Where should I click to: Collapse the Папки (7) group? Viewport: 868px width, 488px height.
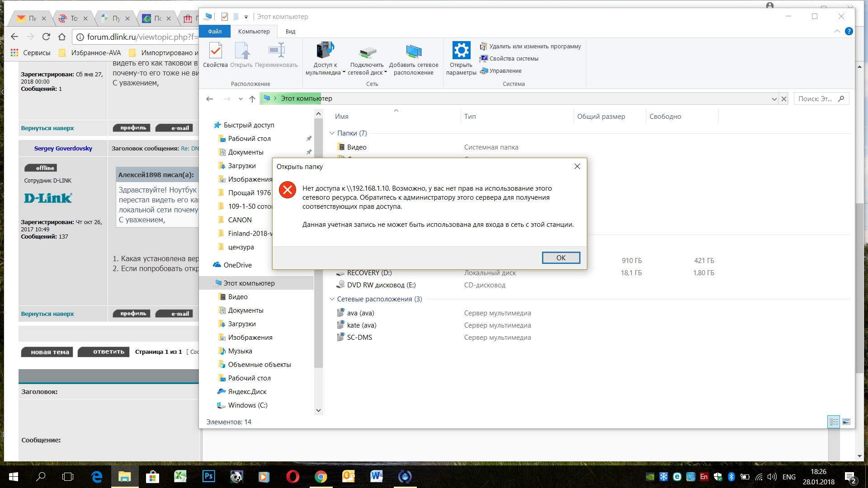(x=332, y=133)
